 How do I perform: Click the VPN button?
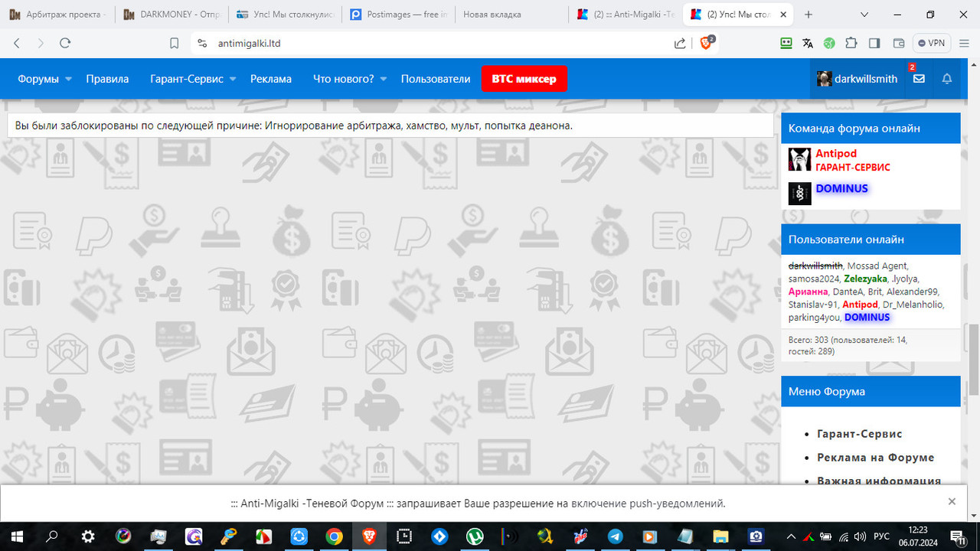tap(932, 44)
